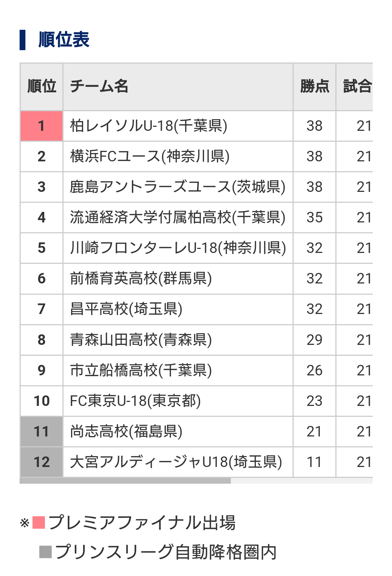392x576 pixels.
Task: Click team 流通経済大学付属柏高校(千葉県)
Action: [x=178, y=217]
